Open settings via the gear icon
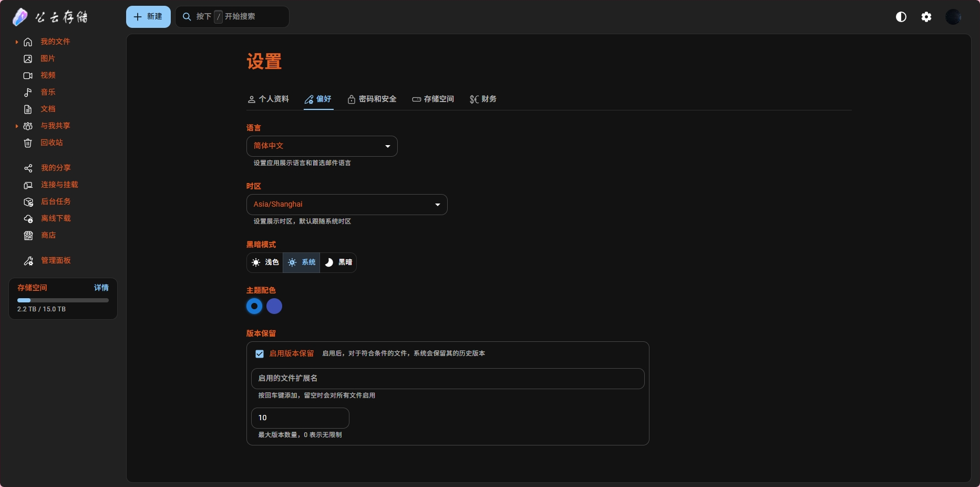This screenshot has height=487, width=980. pyautogui.click(x=926, y=17)
